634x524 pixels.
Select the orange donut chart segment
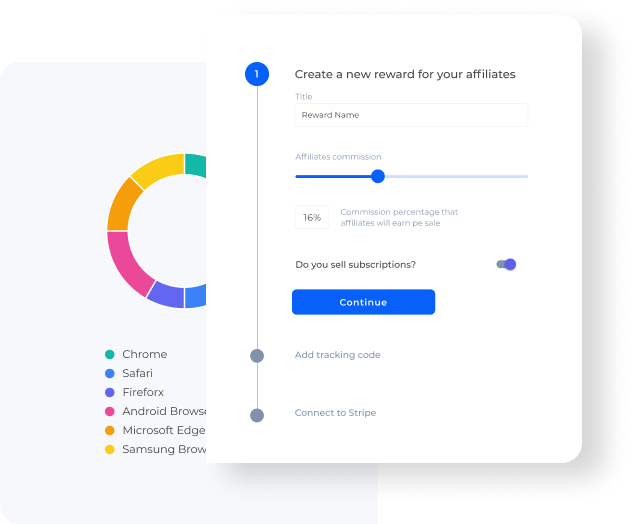122,202
